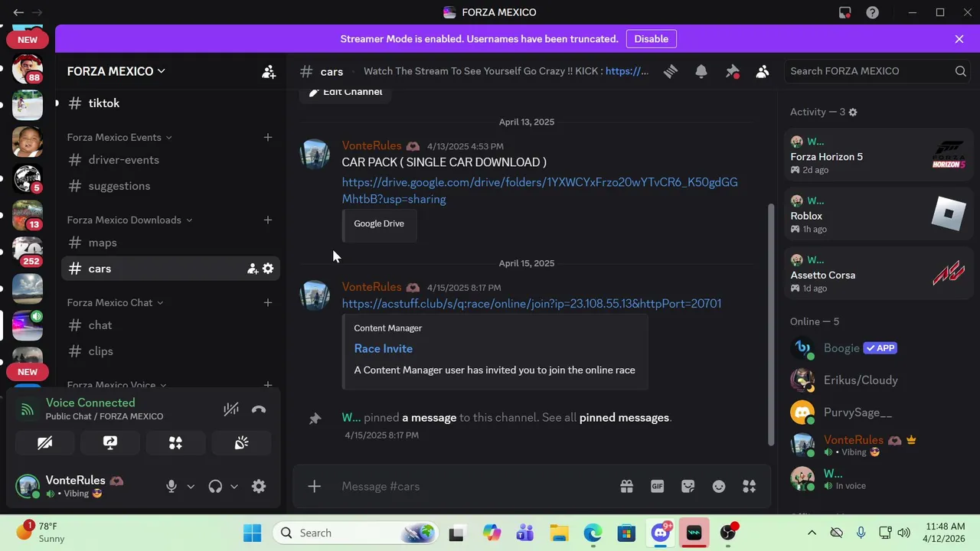Open the Discord inbox icon in title bar
The height and width of the screenshot is (551, 980).
[x=844, y=12]
